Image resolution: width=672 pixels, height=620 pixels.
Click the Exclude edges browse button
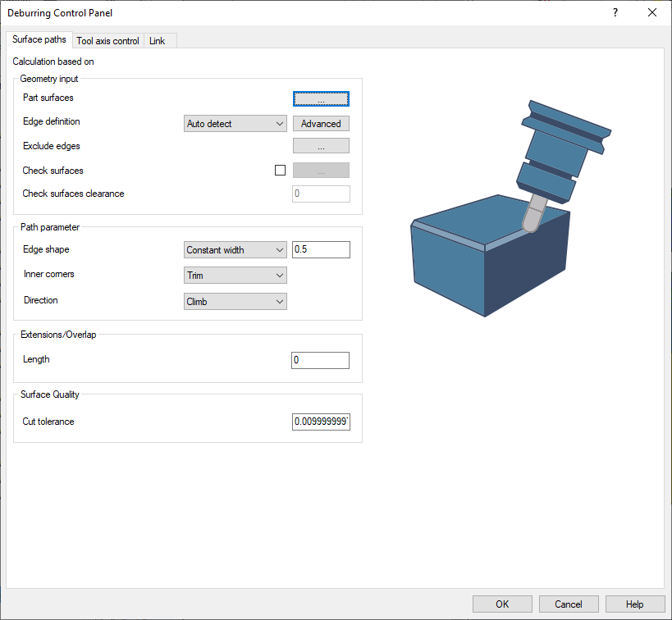321,147
